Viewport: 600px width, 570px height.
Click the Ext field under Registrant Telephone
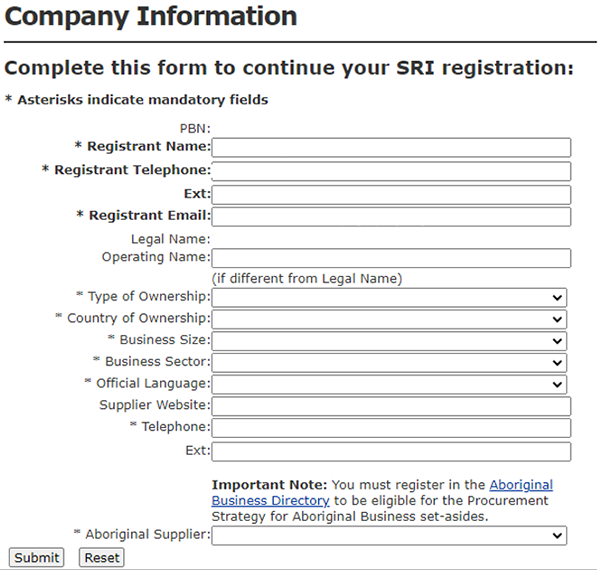[x=391, y=194]
